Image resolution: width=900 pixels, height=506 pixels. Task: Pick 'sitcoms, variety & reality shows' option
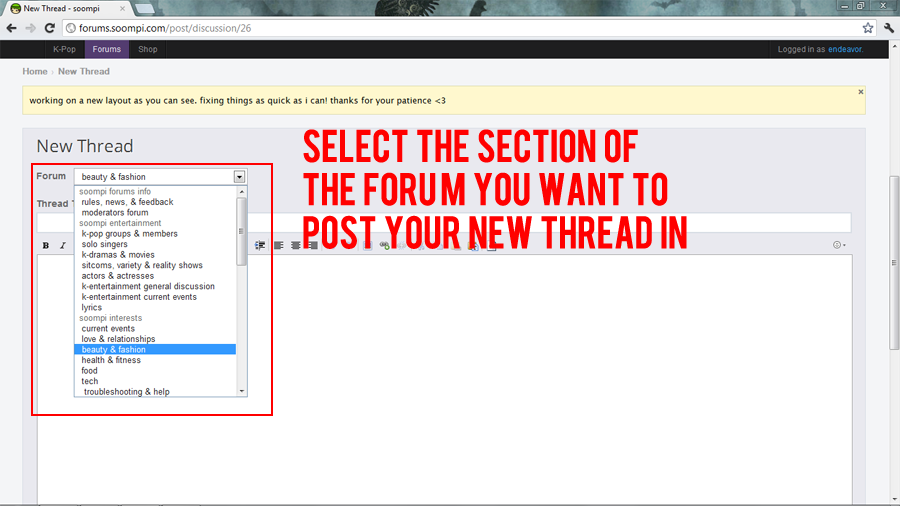coord(142,265)
